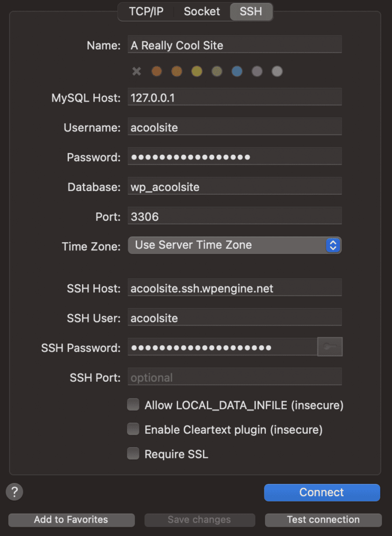Select the green favorite color swatch
The height and width of the screenshot is (536, 392).
pyautogui.click(x=216, y=71)
